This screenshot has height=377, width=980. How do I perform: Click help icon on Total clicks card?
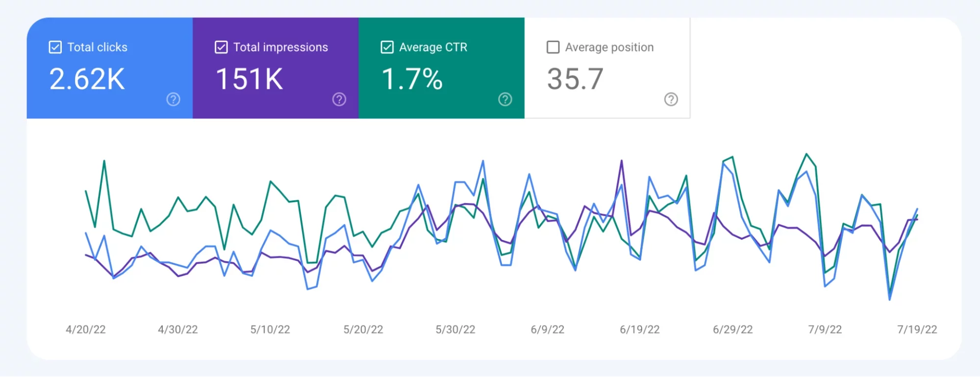(x=173, y=99)
